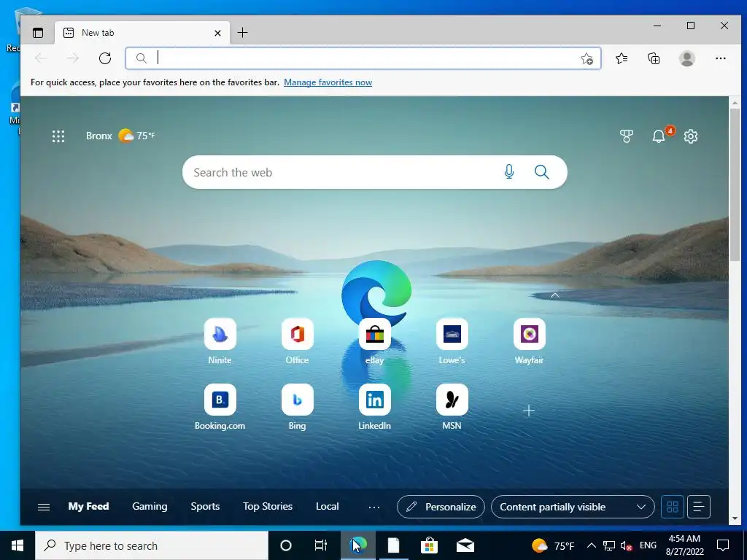The width and height of the screenshot is (747, 560).
Task: Click the browser Back arrow
Action: (41, 58)
